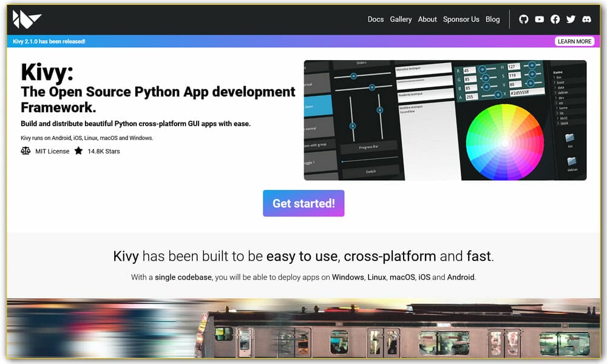
Task: Join Kivy's Discord via the icon
Action: [x=586, y=19]
